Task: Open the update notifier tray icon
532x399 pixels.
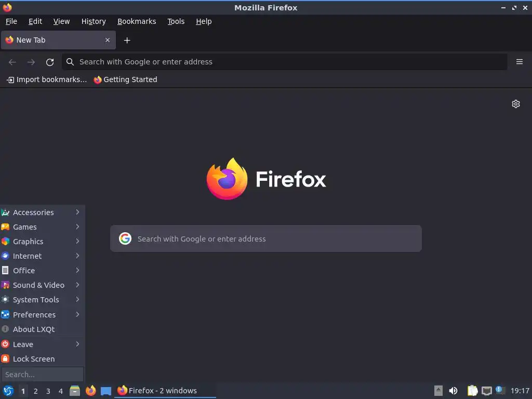Action: pyautogui.click(x=500, y=390)
